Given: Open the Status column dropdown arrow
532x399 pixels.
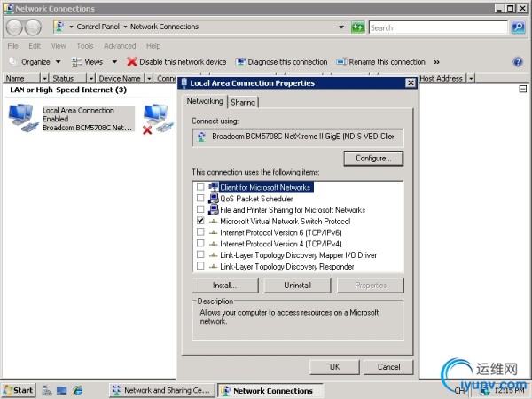Looking at the screenshot, I should (91, 78).
